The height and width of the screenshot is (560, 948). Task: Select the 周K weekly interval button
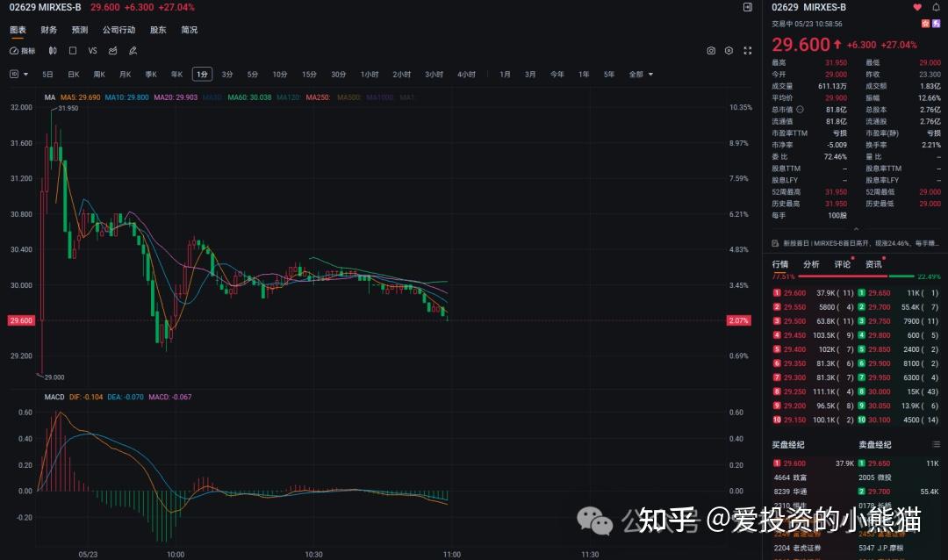pyautogui.click(x=98, y=74)
